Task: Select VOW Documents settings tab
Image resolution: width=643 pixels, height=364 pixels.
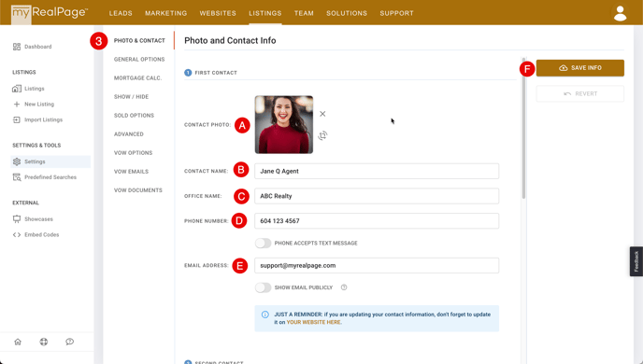Action: [x=138, y=190]
